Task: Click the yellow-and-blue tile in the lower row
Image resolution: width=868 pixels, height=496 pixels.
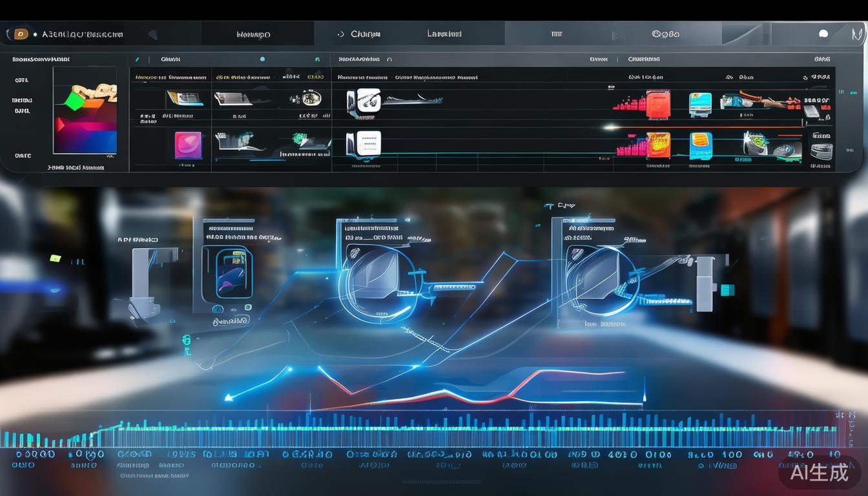Action: (x=700, y=145)
